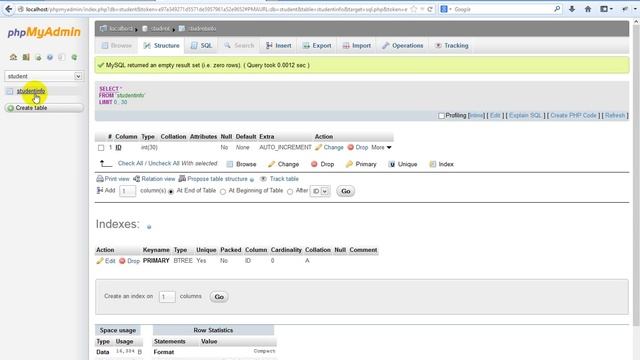The height and width of the screenshot is (360, 640).
Task: Click the Propose table structure link
Action: click(x=217, y=179)
